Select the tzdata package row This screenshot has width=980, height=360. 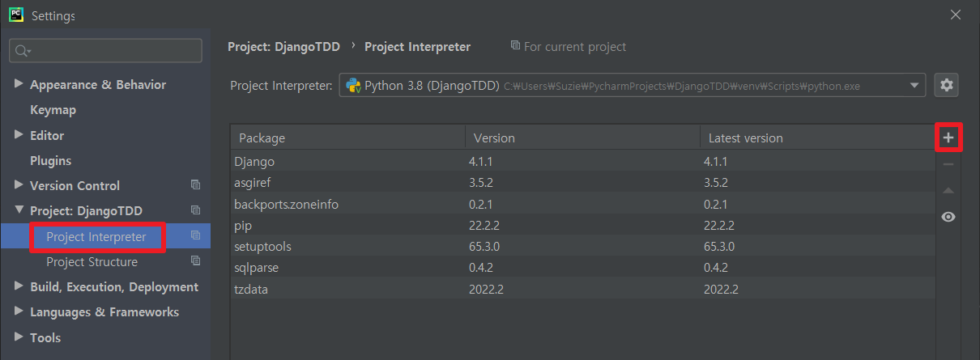click(x=582, y=289)
